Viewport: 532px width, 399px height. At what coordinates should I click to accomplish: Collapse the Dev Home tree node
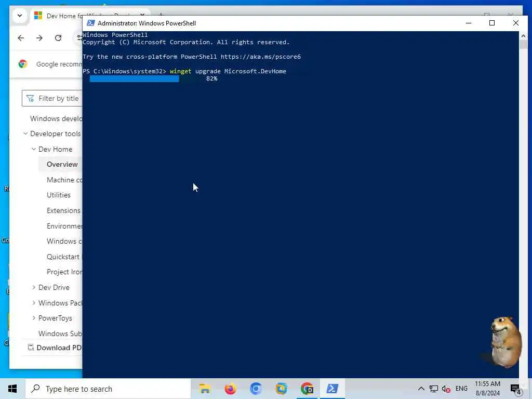(34, 149)
